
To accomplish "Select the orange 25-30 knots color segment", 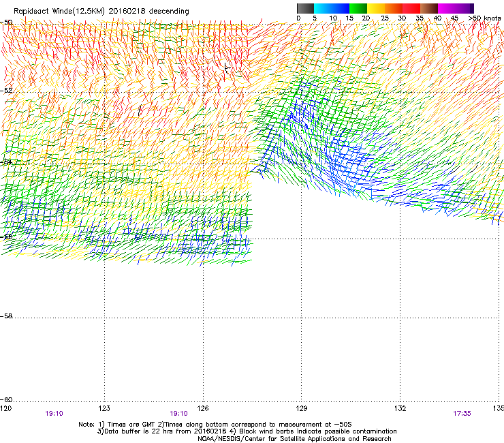I will point(394,8).
